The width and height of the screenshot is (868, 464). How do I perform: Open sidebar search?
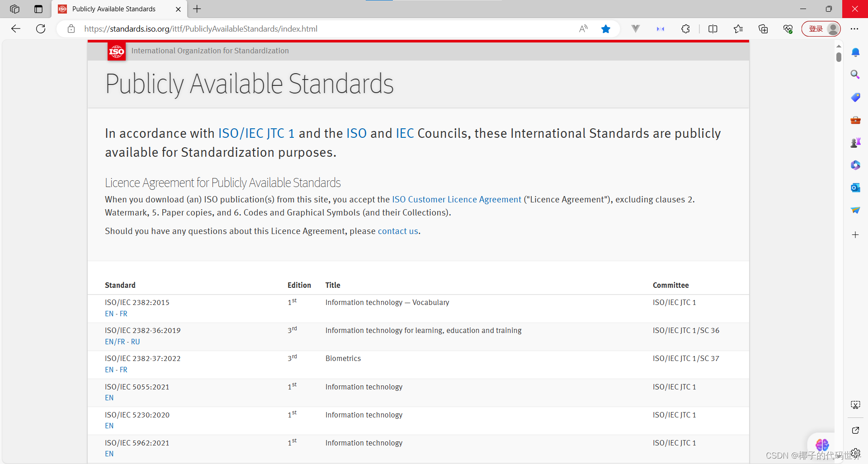coord(855,75)
